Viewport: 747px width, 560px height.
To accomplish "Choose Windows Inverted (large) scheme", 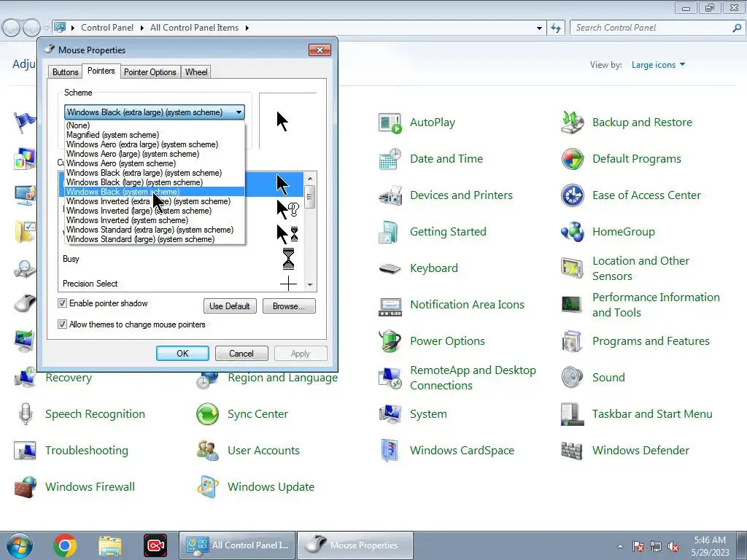I will [155, 211].
